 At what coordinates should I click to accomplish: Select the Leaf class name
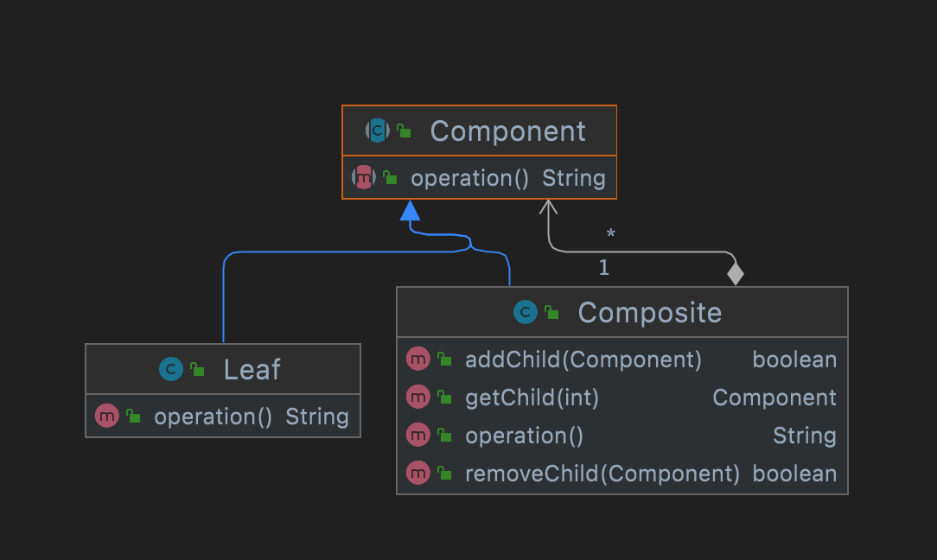tap(252, 369)
